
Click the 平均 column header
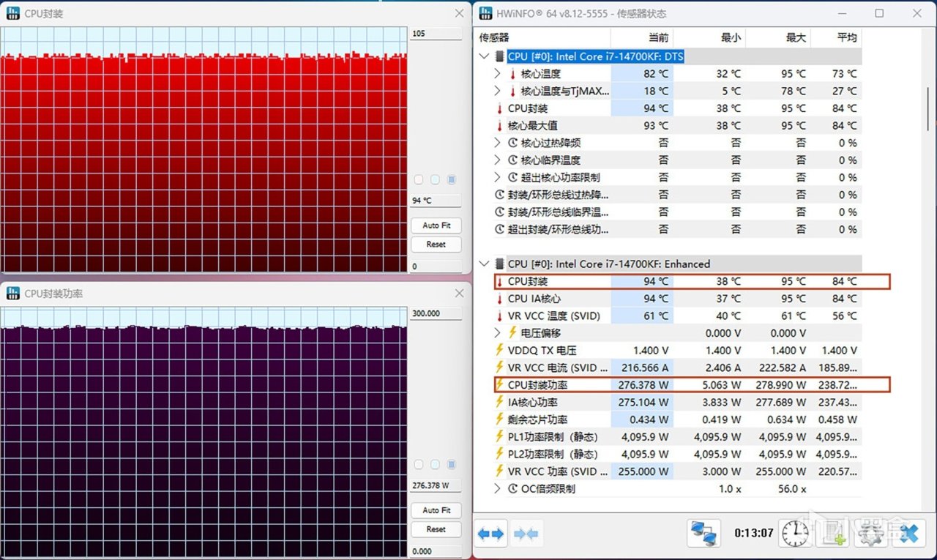[x=847, y=37]
